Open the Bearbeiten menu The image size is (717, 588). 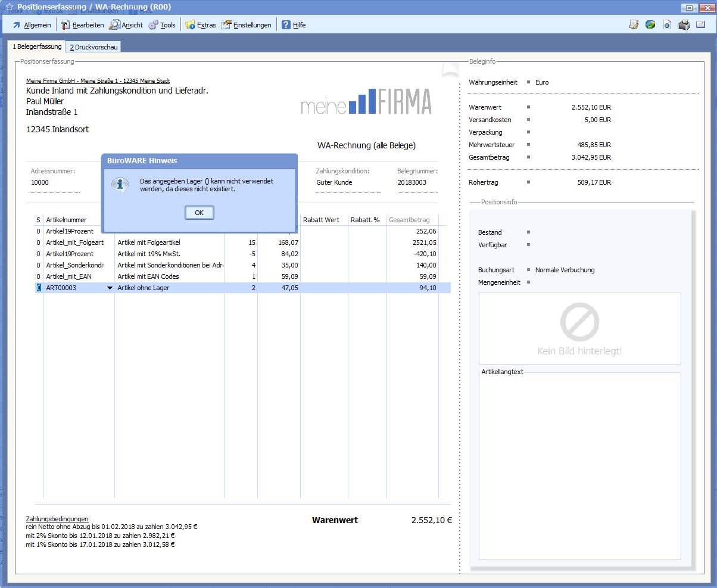pos(82,25)
